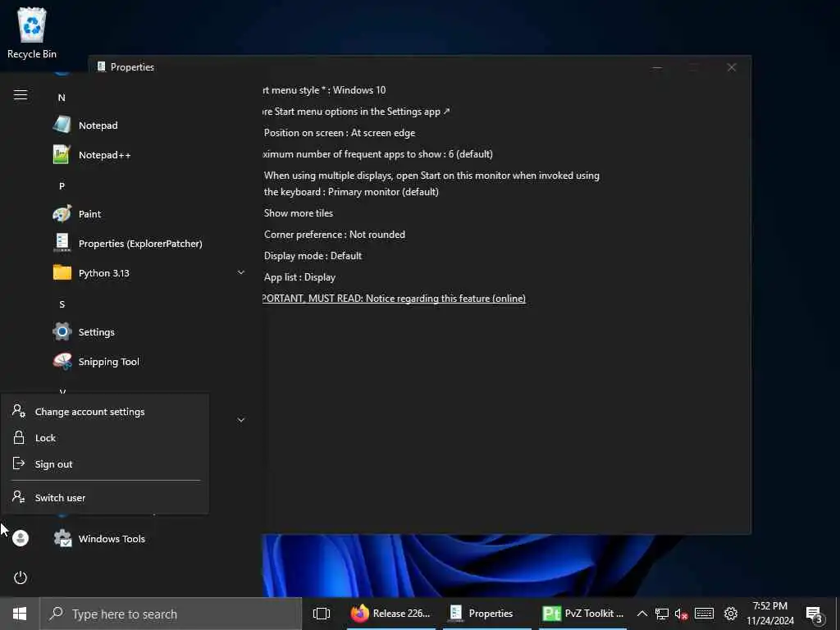Viewport: 840px width, 630px height.
Task: Click the user account avatar icon
Action: 21,538
